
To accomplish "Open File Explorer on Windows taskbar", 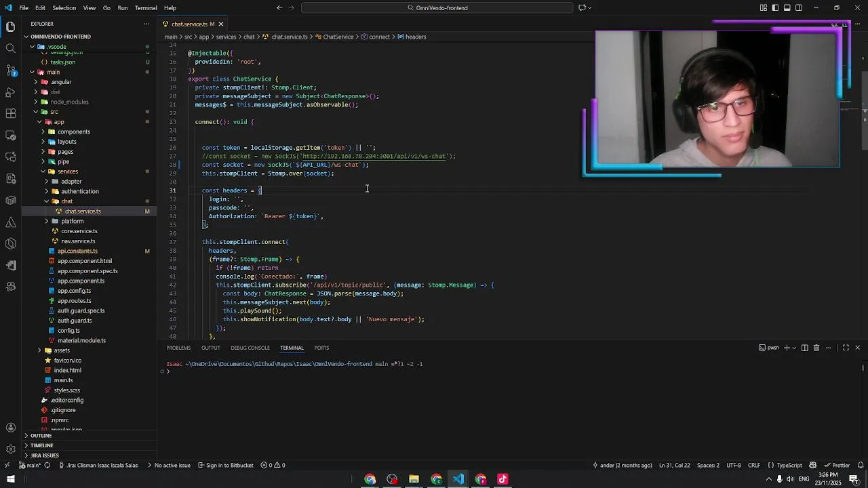I will click(x=414, y=479).
